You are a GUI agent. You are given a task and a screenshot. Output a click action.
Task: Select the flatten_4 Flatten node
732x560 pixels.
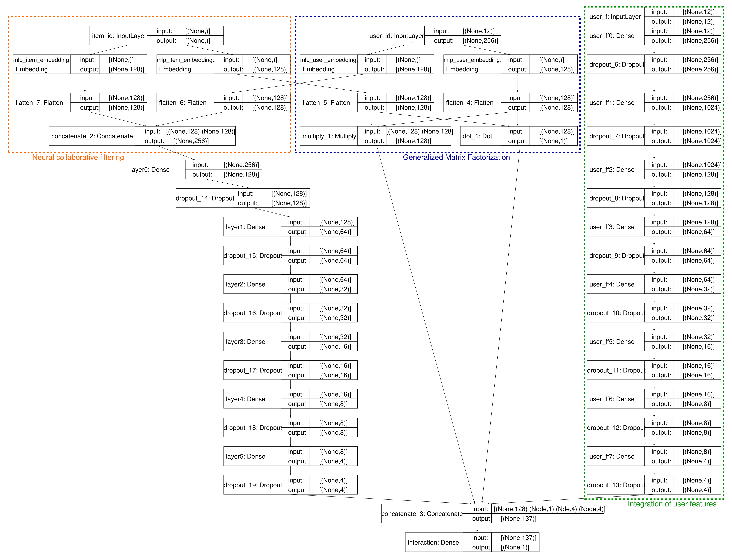coord(469,103)
